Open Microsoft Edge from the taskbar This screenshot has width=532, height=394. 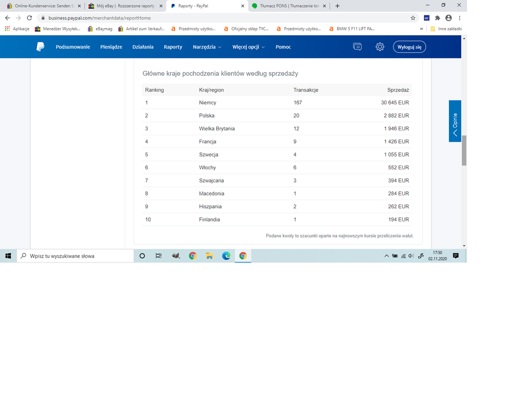(226, 256)
